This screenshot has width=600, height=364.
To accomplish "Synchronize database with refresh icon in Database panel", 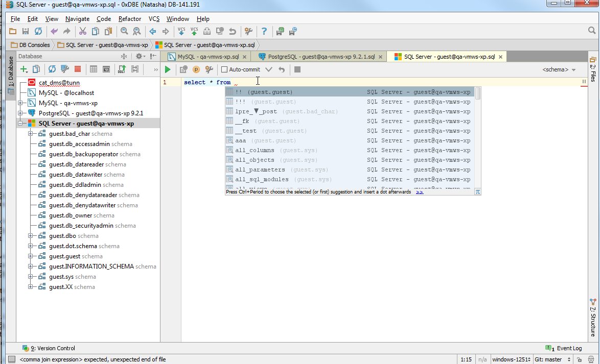I will point(52,69).
